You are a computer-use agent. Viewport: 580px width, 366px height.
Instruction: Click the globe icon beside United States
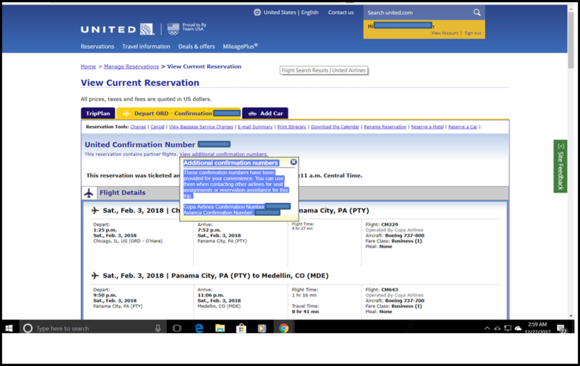(257, 12)
